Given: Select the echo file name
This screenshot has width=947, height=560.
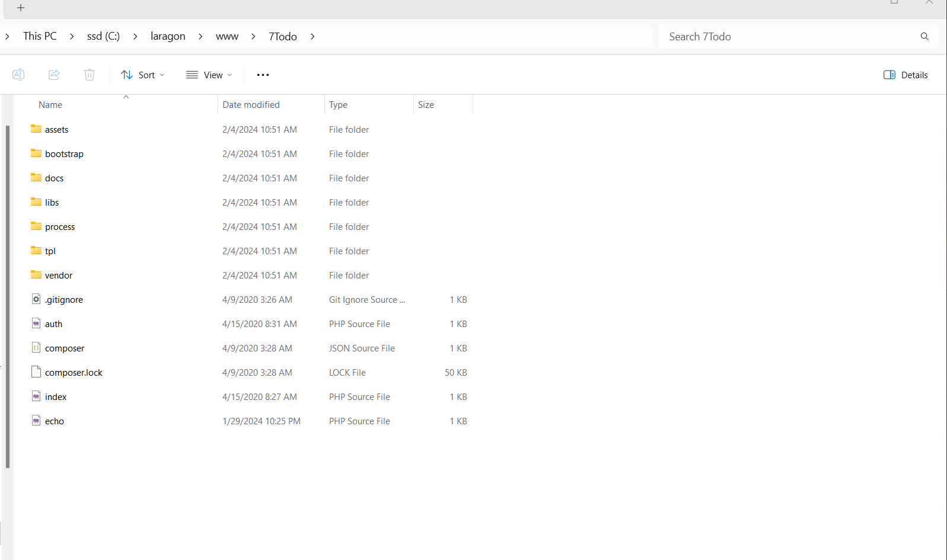Looking at the screenshot, I should pyautogui.click(x=54, y=421).
